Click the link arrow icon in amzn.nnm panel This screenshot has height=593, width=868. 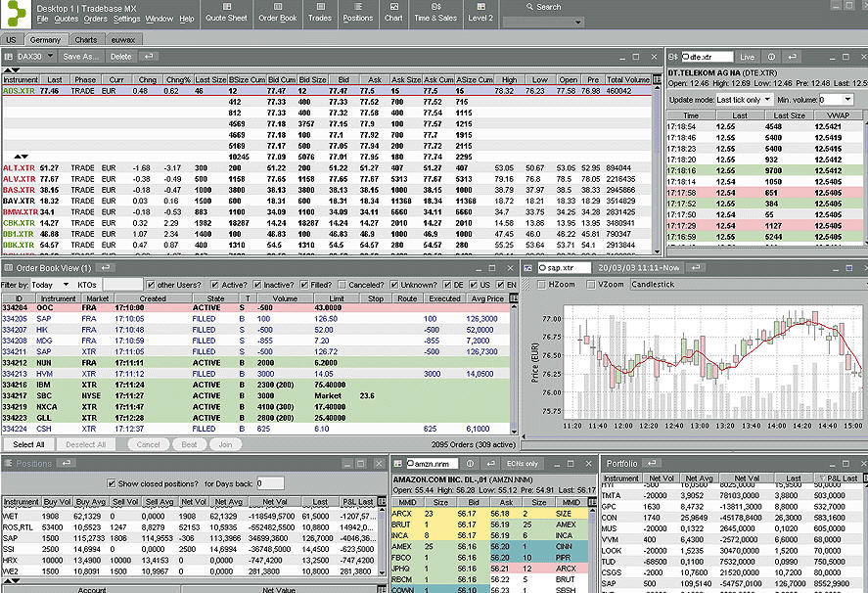click(x=490, y=464)
